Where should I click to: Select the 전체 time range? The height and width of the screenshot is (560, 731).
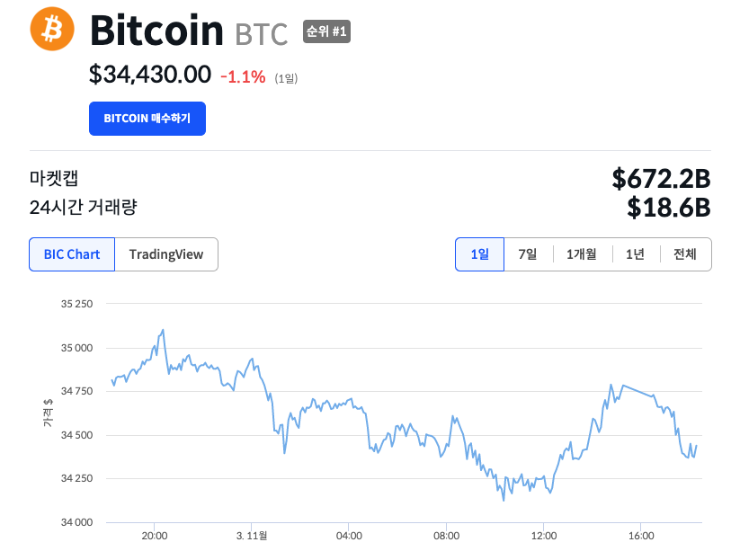pyautogui.click(x=685, y=254)
